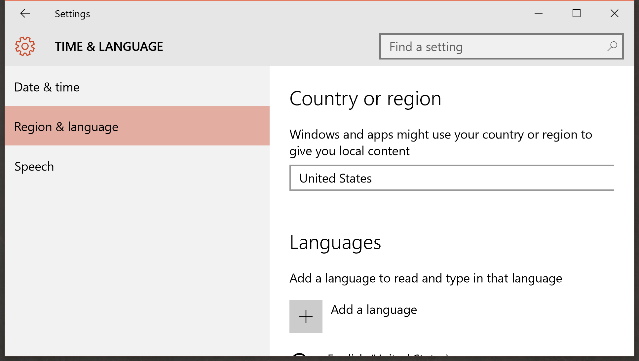Click the Country or region heading
Image resolution: width=639 pixels, height=361 pixels.
[x=365, y=99]
